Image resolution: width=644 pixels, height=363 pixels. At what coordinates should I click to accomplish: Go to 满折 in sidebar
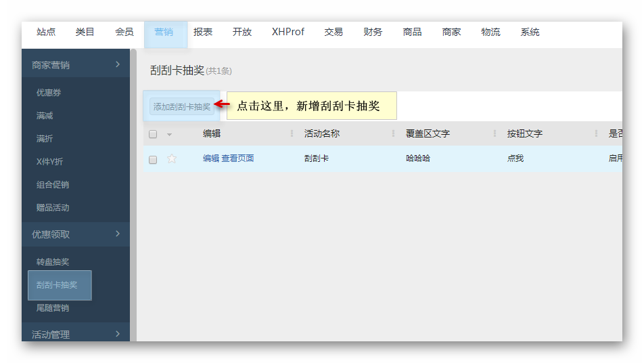click(45, 139)
